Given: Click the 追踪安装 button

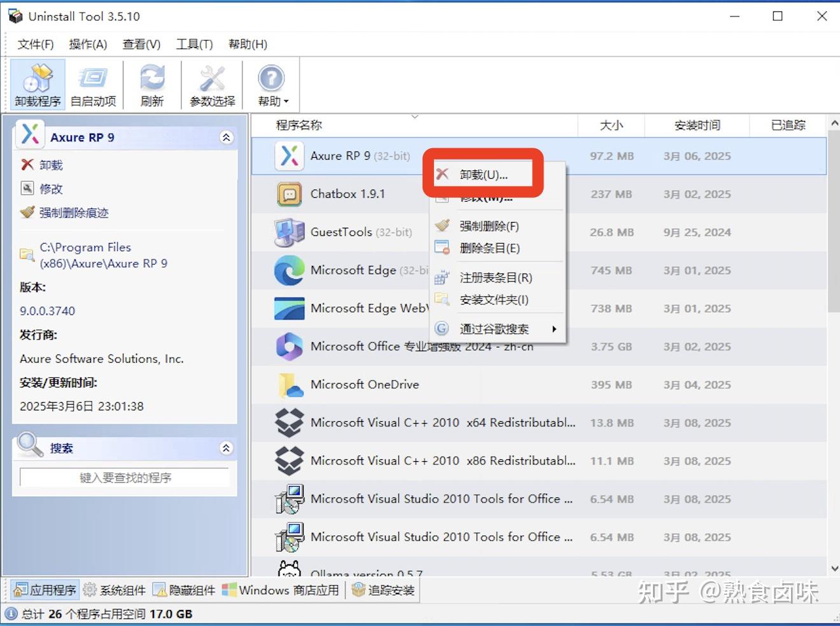Looking at the screenshot, I should [x=383, y=590].
